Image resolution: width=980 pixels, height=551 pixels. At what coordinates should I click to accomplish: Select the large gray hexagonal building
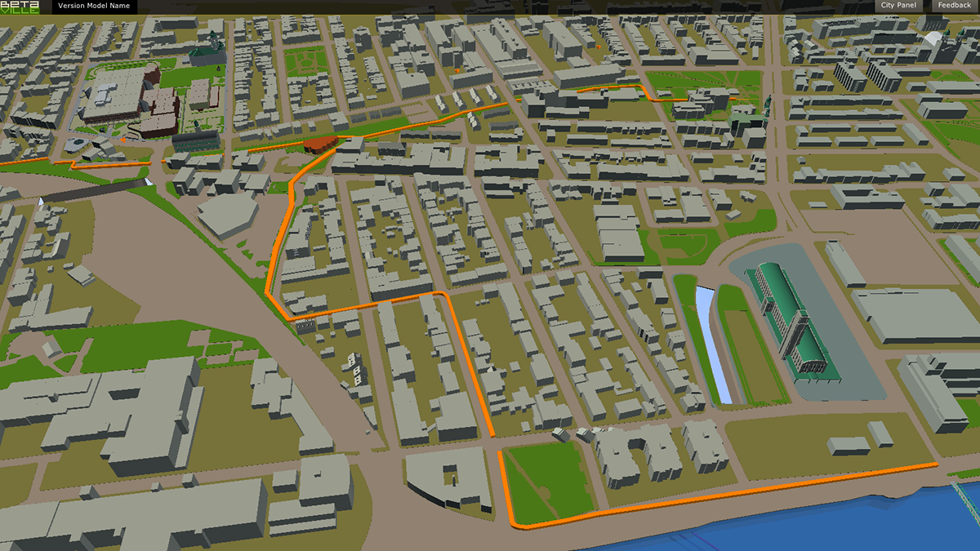click(227, 214)
